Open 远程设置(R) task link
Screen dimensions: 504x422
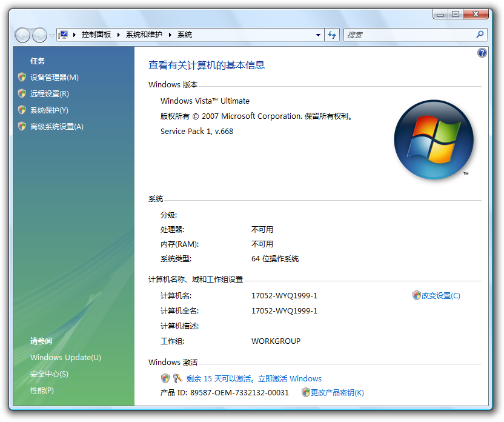tap(50, 93)
